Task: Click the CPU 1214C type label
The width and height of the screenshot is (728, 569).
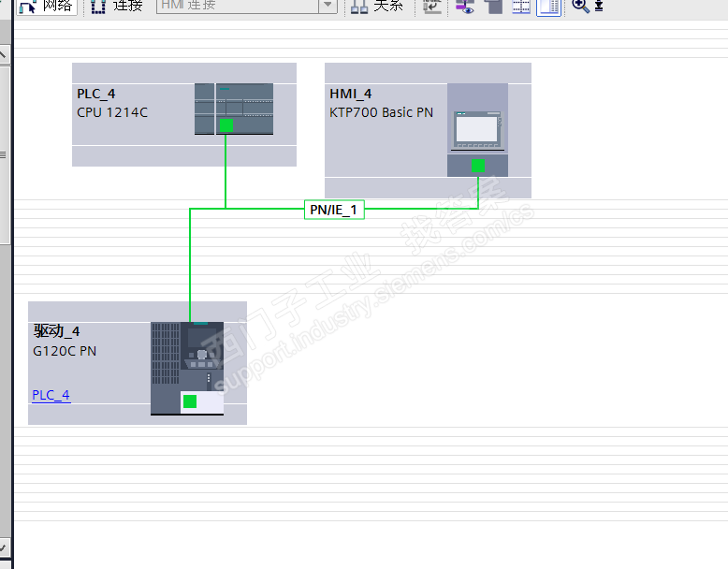Action: click(x=112, y=112)
